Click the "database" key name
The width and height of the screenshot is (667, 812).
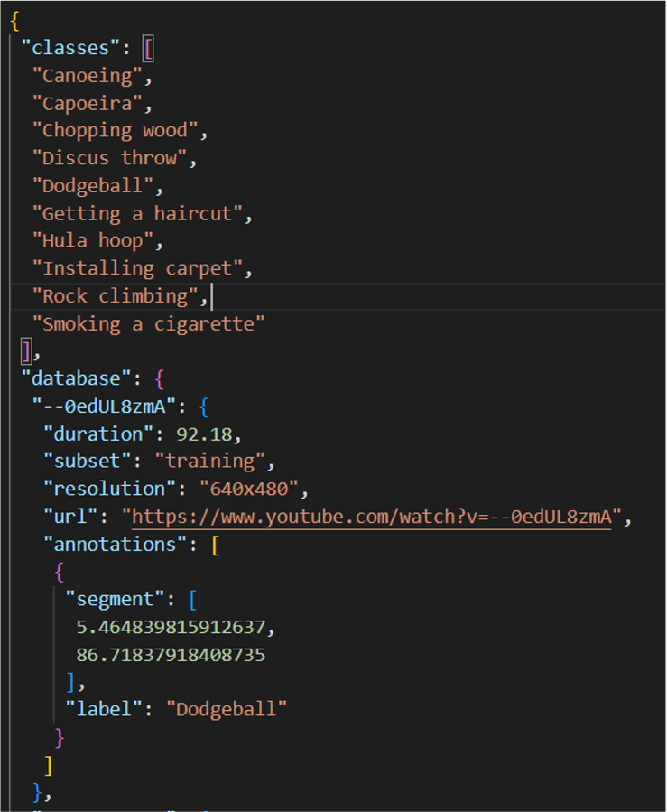pos(75,378)
